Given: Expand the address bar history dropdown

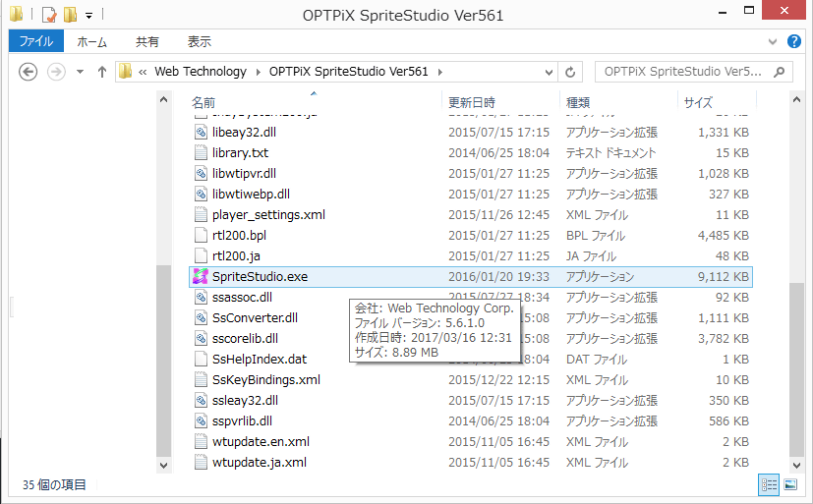Looking at the screenshot, I should 549,73.
